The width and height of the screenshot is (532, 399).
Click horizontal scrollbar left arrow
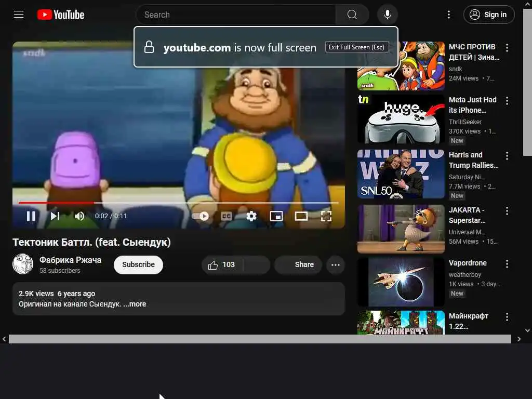point(4,339)
